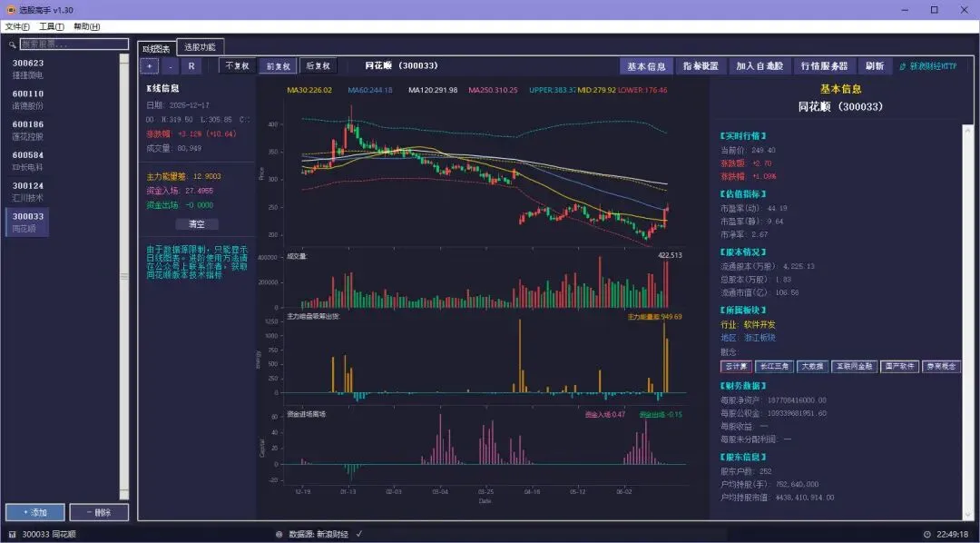Click the MID:279.92 label
The image size is (980, 543).
click(596, 90)
